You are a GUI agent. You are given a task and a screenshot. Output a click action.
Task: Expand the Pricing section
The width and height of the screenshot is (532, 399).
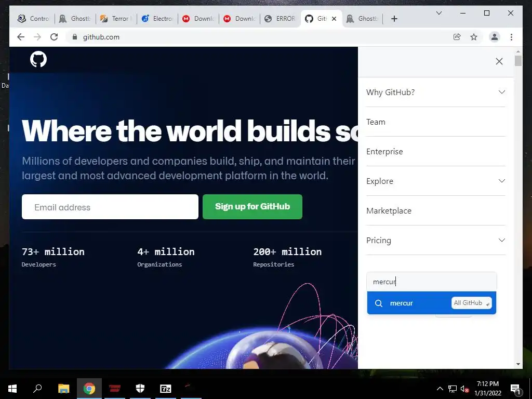(x=436, y=240)
